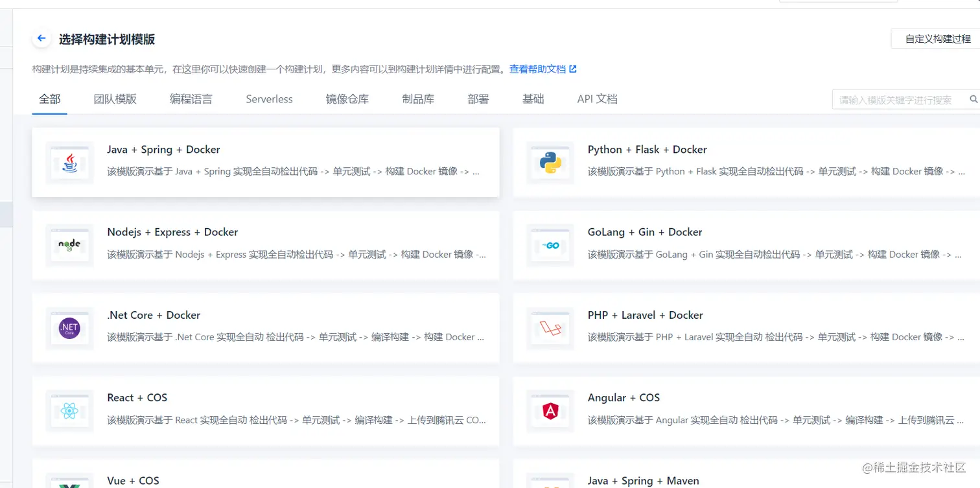
Task: Switch to the 全部 tab
Action: 50,99
